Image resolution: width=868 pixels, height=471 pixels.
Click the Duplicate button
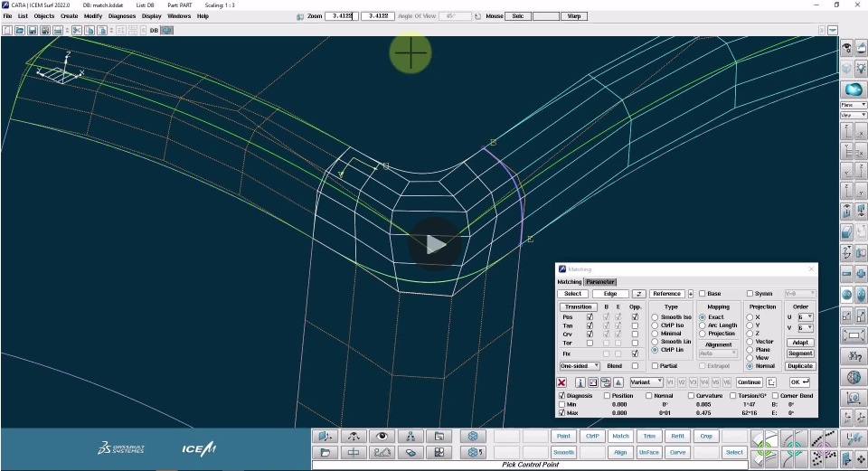(x=800, y=366)
